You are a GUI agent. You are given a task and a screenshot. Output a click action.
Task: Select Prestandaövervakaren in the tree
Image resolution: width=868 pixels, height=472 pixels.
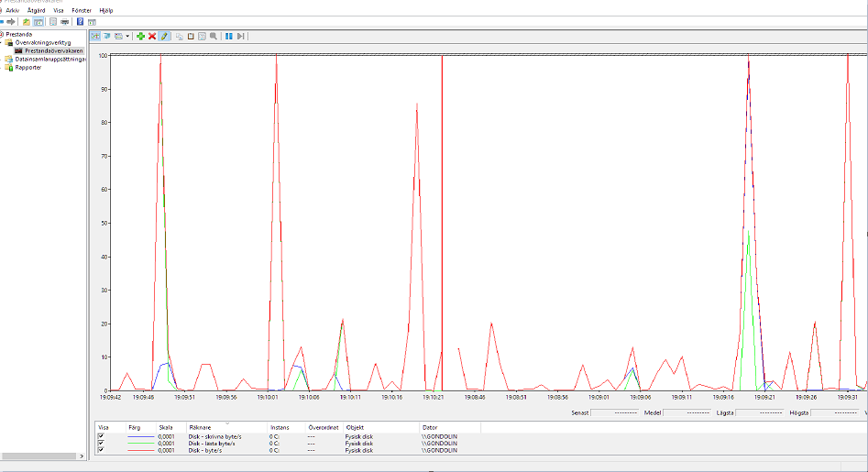pos(54,51)
